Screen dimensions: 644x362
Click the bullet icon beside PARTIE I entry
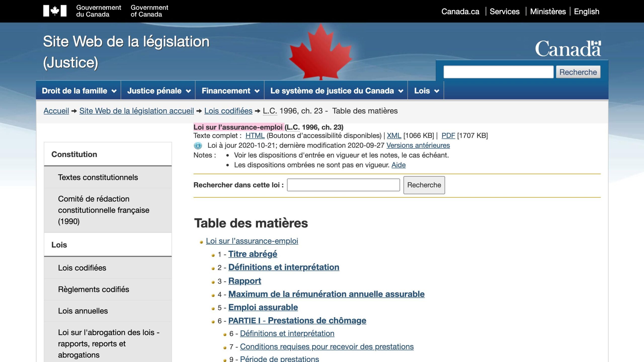tap(213, 321)
